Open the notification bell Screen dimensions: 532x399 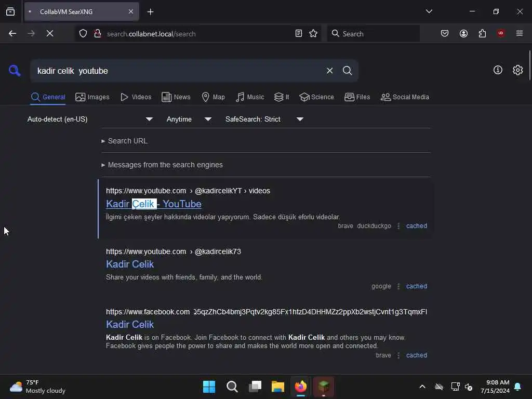(x=518, y=387)
